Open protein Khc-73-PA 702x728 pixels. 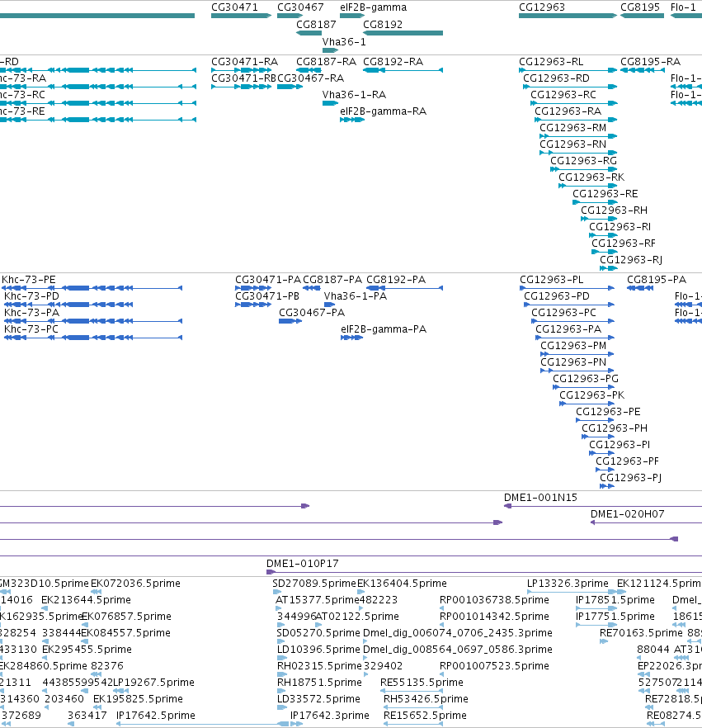31,313
